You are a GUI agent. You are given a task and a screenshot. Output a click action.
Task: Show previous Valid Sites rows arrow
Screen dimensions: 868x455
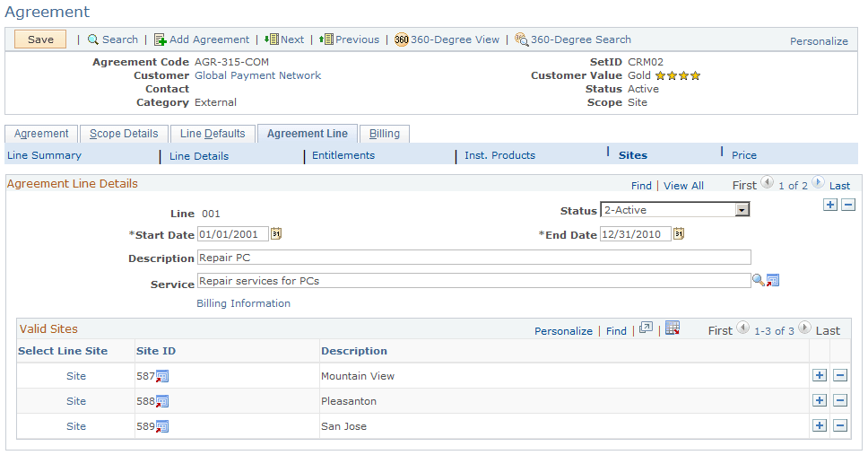(x=742, y=328)
